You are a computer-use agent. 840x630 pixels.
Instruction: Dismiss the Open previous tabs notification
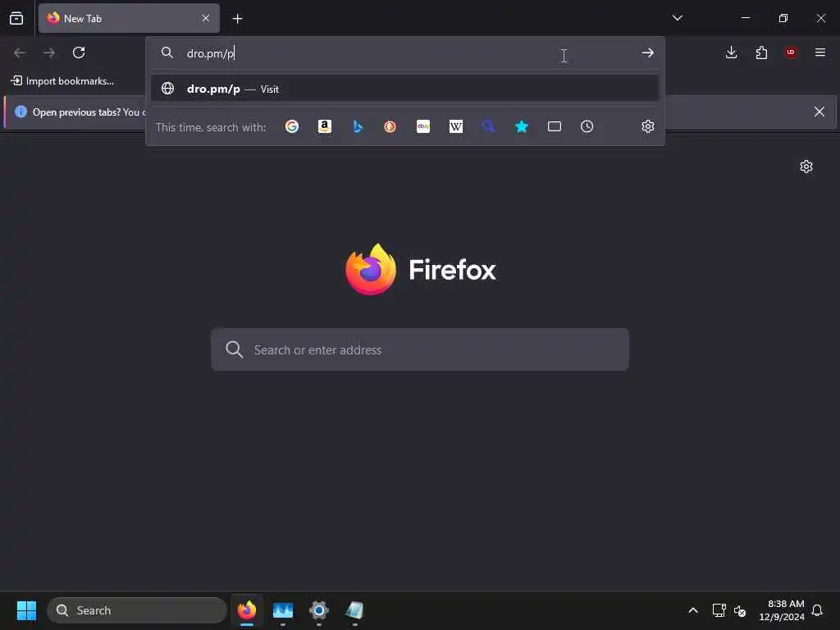tap(819, 112)
